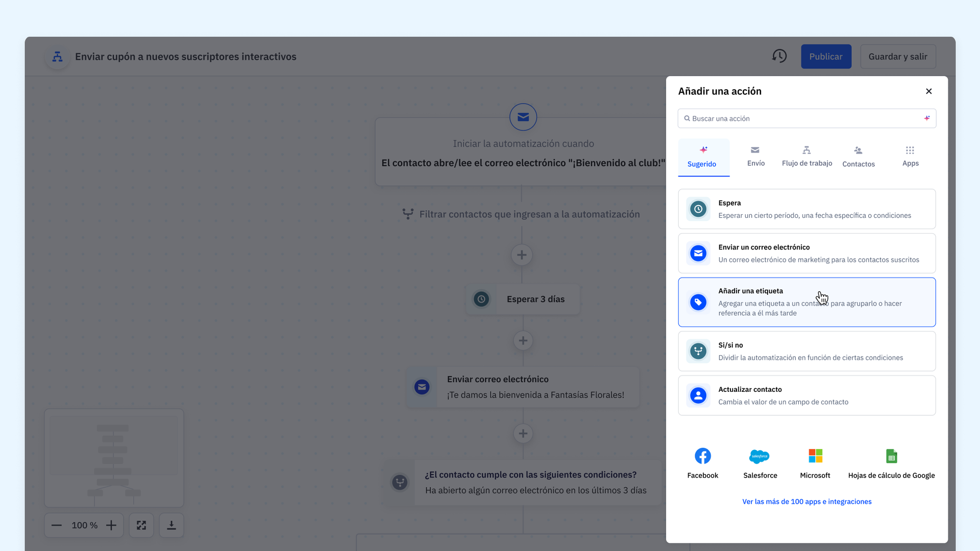
Task: Open the Apps tab
Action: [910, 157]
